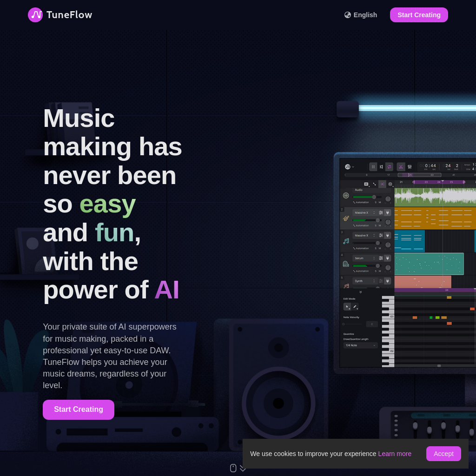
Task: Toggle the purple snap-to-playhead button
Action: click(x=382, y=184)
